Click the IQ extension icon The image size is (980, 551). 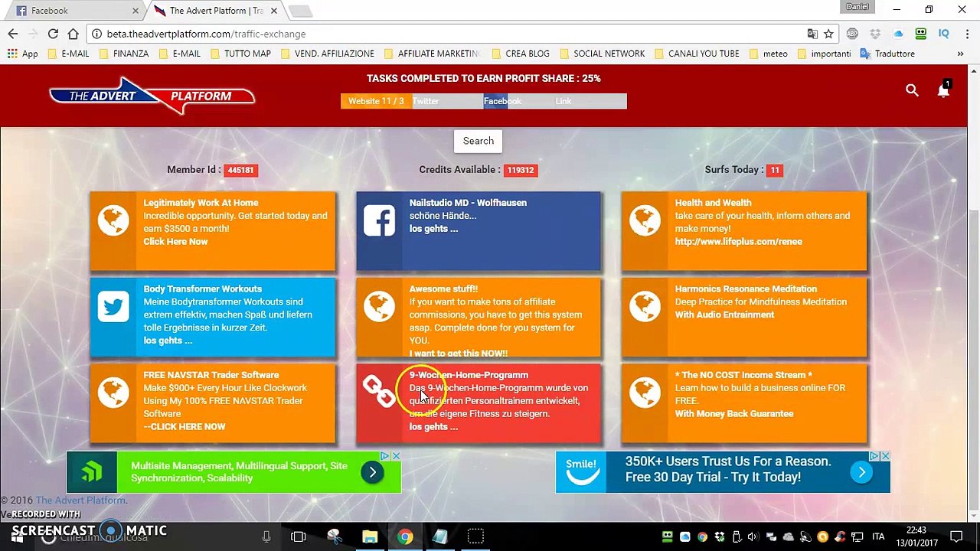click(944, 34)
